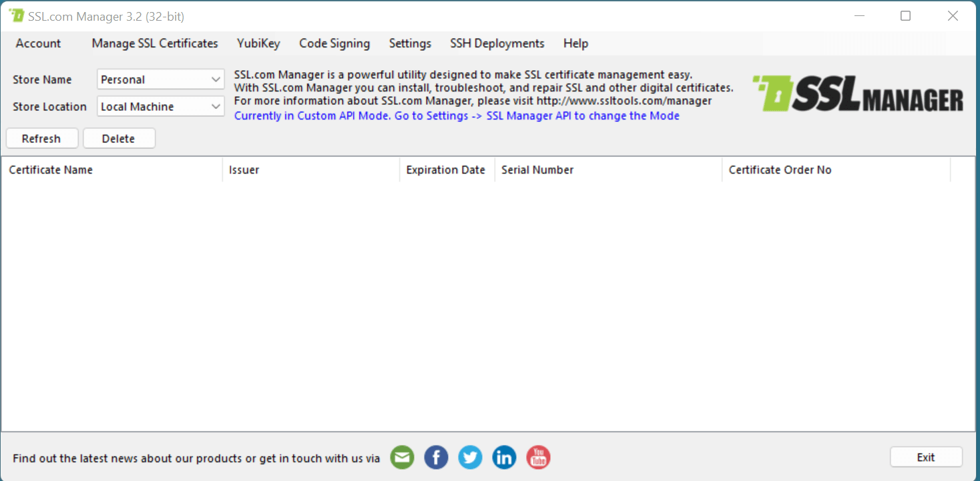The image size is (980, 481).
Task: Open the SSH Deployments menu
Action: coord(497,43)
